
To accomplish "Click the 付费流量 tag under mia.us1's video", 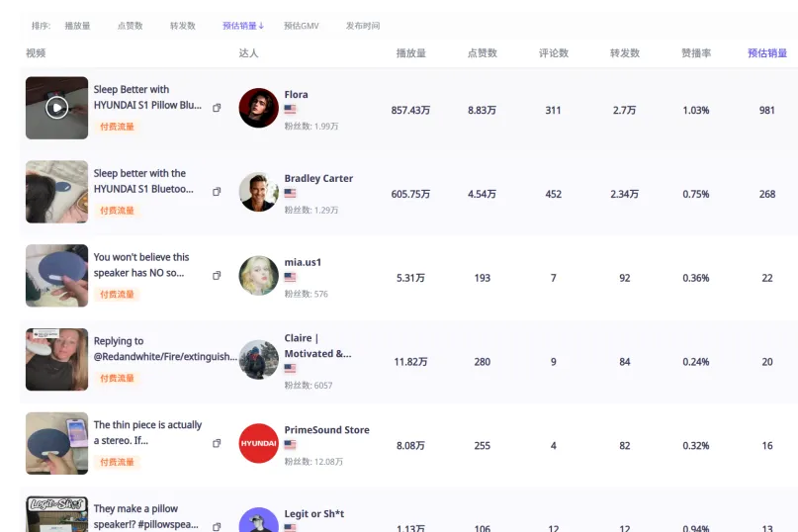I will pos(117,294).
